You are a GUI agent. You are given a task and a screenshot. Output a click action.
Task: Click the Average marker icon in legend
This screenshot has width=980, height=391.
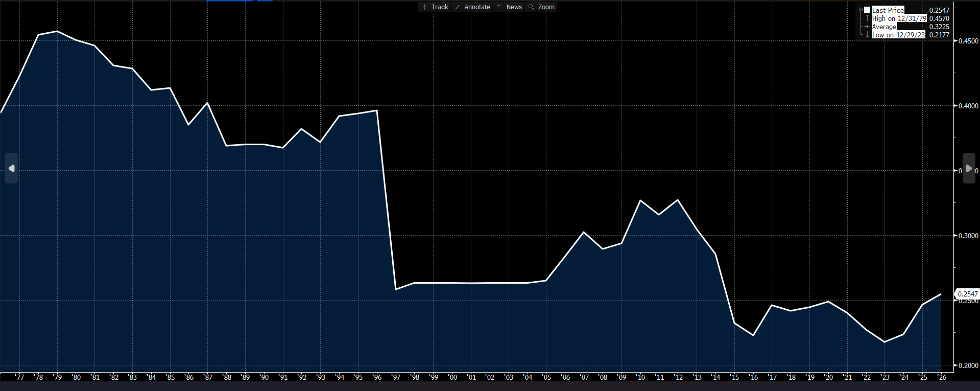click(x=867, y=27)
